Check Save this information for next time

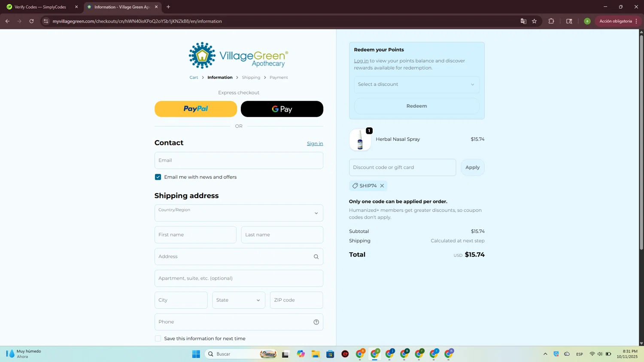158,339
